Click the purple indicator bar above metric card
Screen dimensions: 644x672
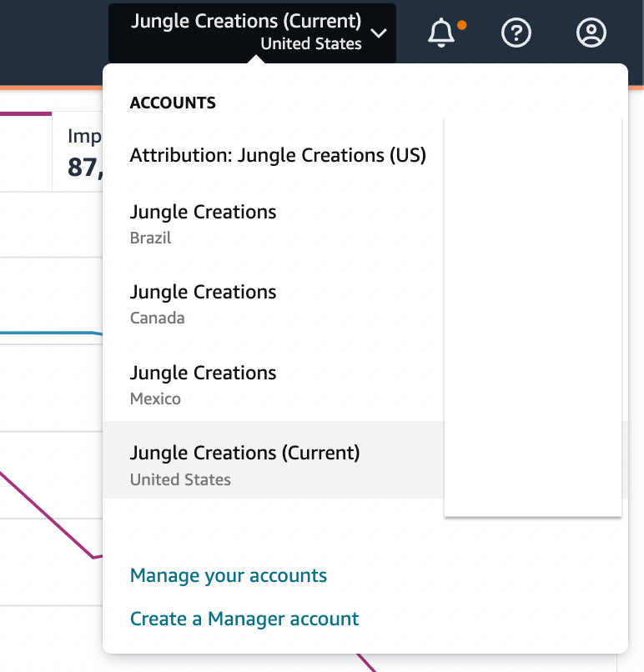pyautogui.click(x=26, y=113)
